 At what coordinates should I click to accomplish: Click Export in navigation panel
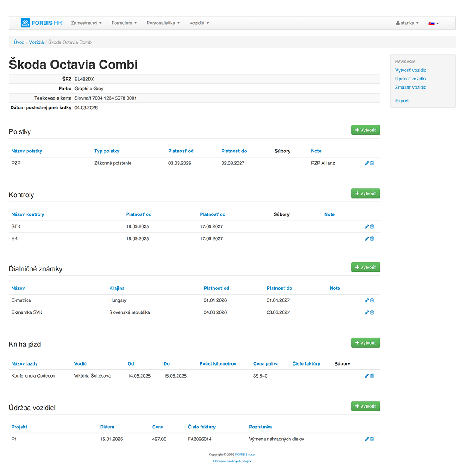[x=402, y=101]
